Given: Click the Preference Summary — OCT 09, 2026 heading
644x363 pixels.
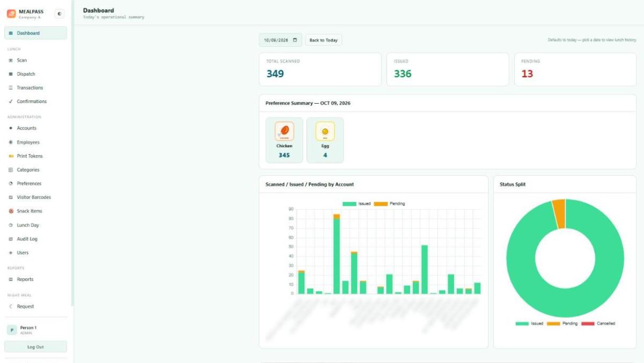Looking at the screenshot, I should (x=308, y=103).
